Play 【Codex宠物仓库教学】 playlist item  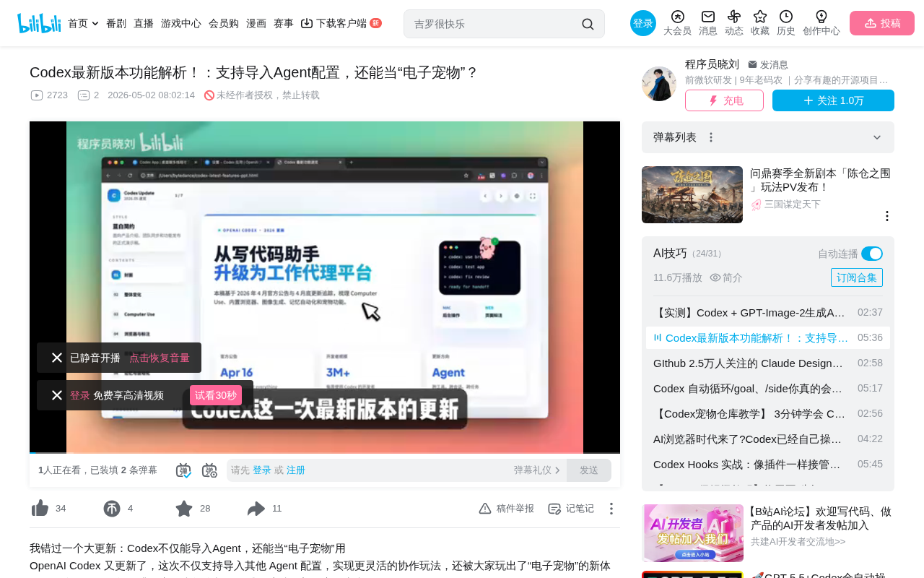[x=768, y=414]
